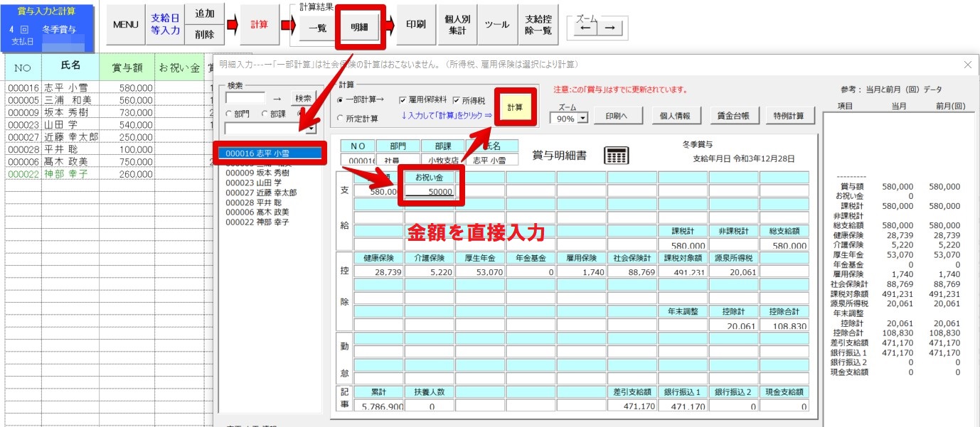Open the 90% zoom dropdown
The image size is (980, 427).
tap(583, 119)
